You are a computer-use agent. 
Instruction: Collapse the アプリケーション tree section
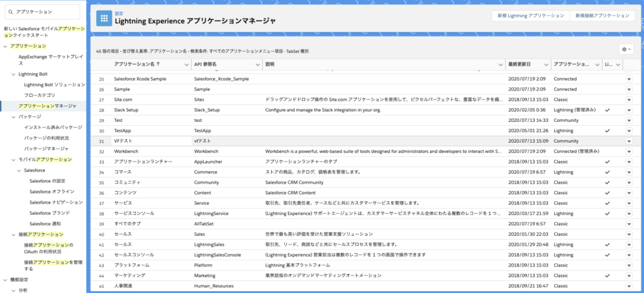coord(5,46)
